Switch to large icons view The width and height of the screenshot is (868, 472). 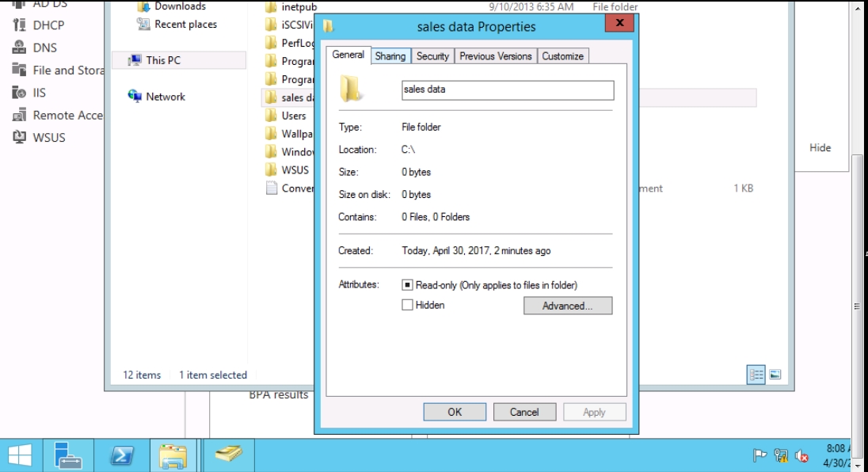pos(775,375)
